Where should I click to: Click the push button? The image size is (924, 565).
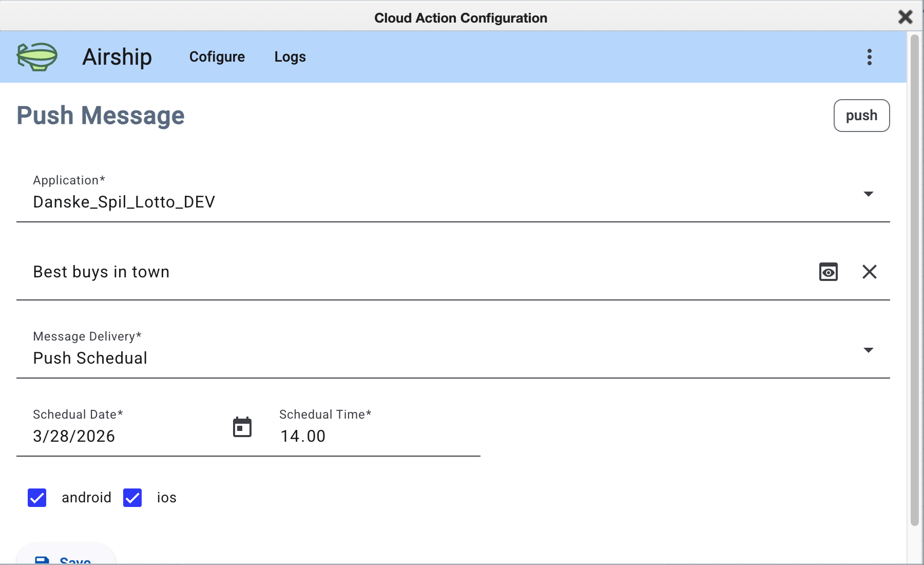pos(861,116)
